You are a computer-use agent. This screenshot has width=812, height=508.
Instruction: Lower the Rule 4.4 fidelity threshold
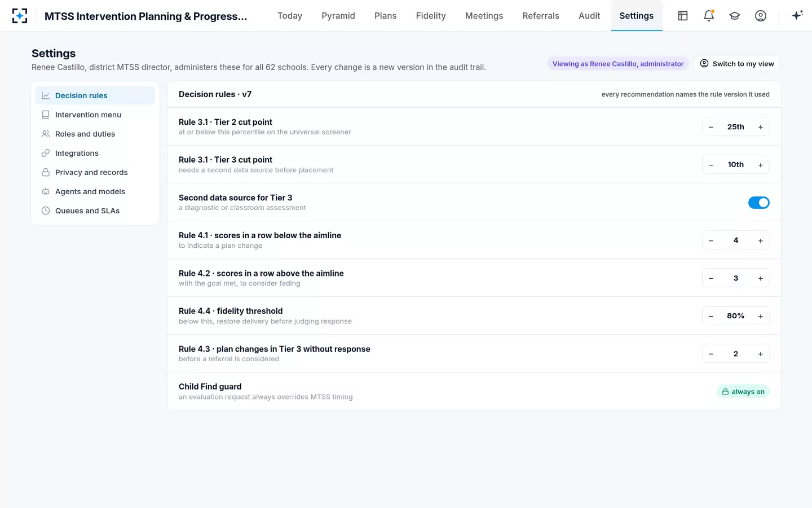711,316
